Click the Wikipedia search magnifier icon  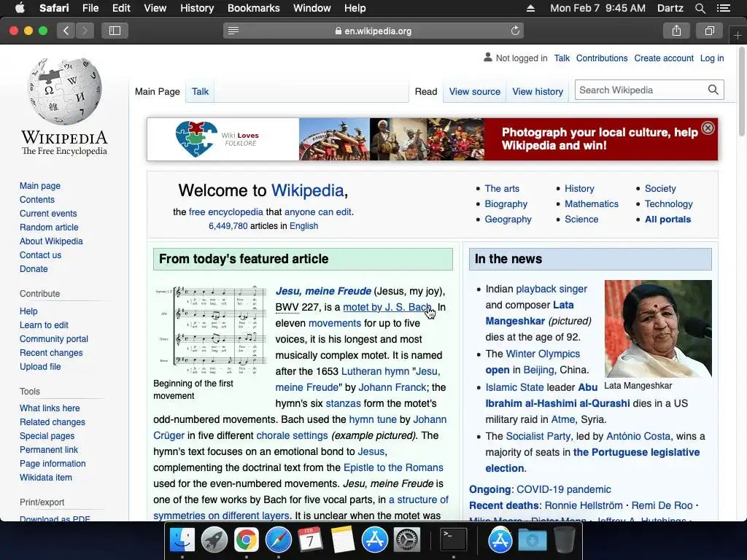pos(713,90)
